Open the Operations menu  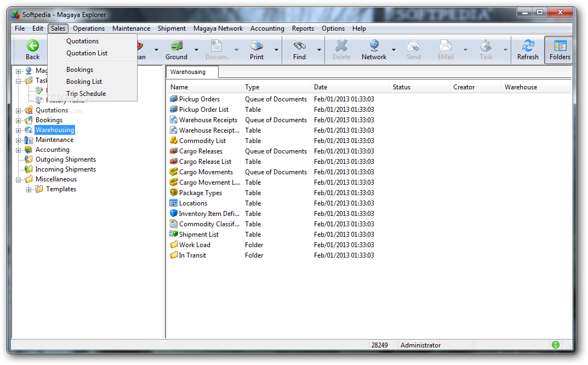[x=88, y=28]
